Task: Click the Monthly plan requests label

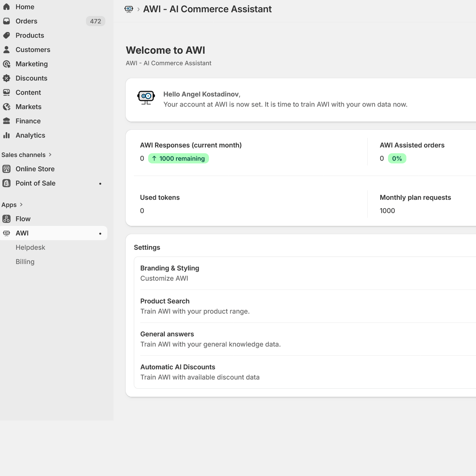Action: click(x=415, y=197)
